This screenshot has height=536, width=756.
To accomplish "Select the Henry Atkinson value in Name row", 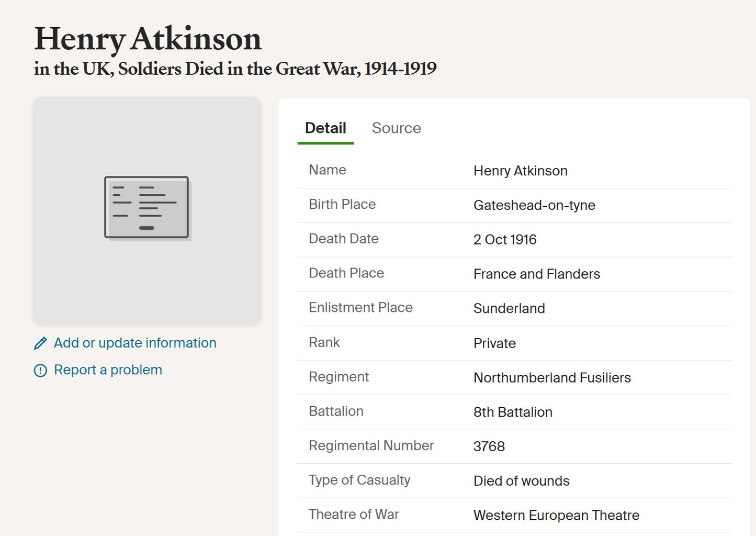I will (520, 171).
